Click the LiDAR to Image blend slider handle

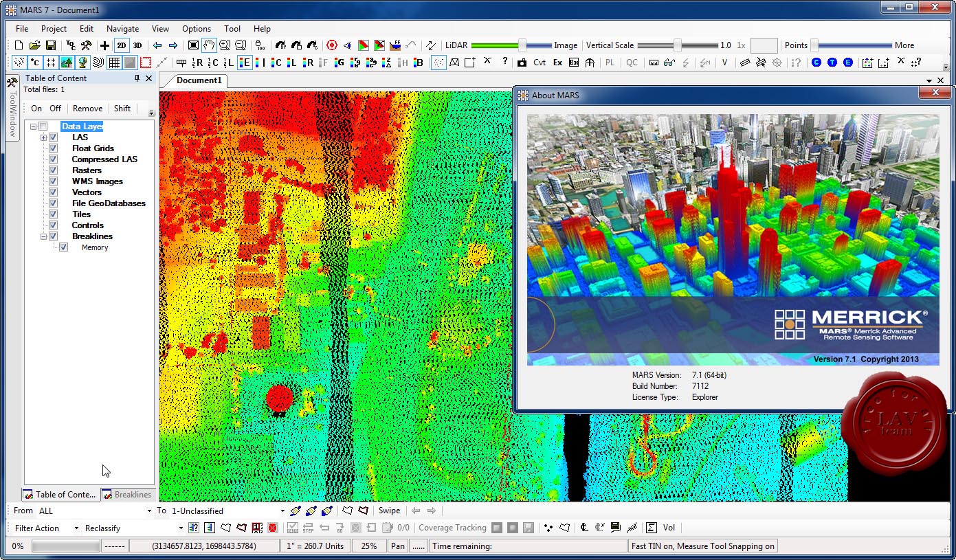tap(522, 45)
